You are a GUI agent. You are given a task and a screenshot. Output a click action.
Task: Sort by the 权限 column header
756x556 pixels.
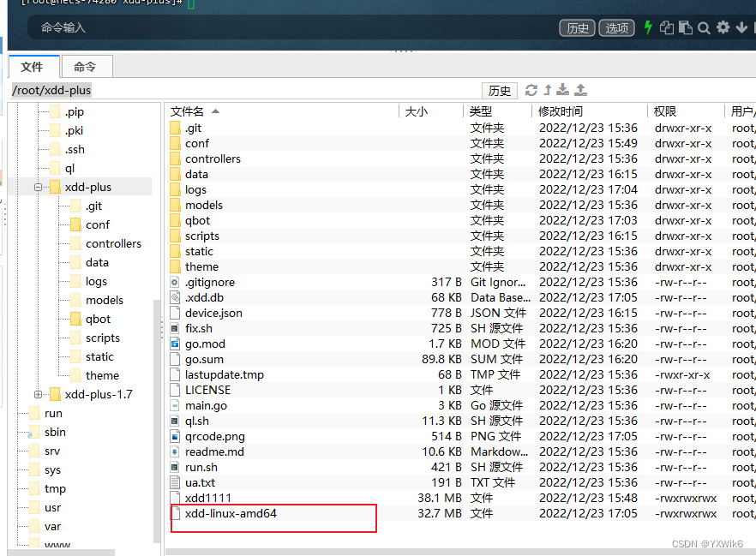click(665, 111)
